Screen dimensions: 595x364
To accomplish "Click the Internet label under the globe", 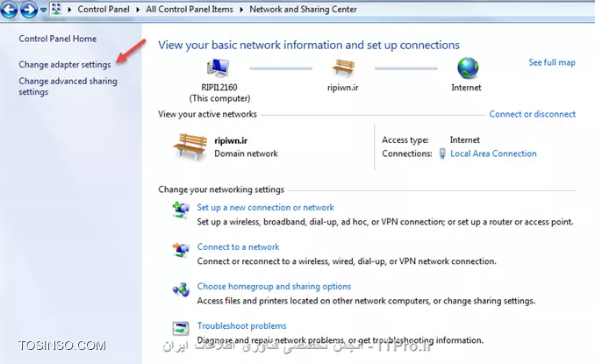I will [466, 88].
